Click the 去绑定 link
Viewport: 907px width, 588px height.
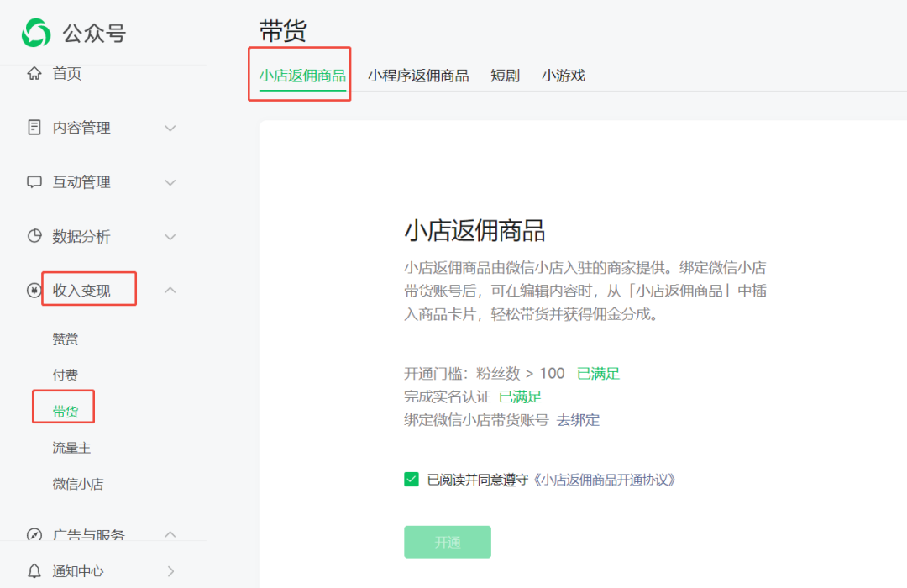click(x=578, y=420)
